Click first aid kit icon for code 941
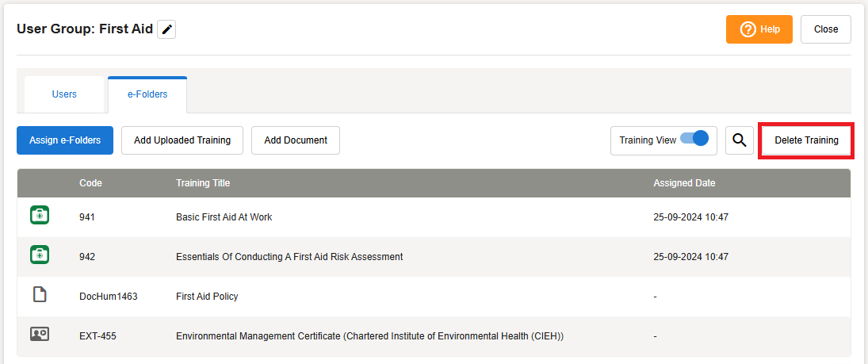 (x=40, y=216)
